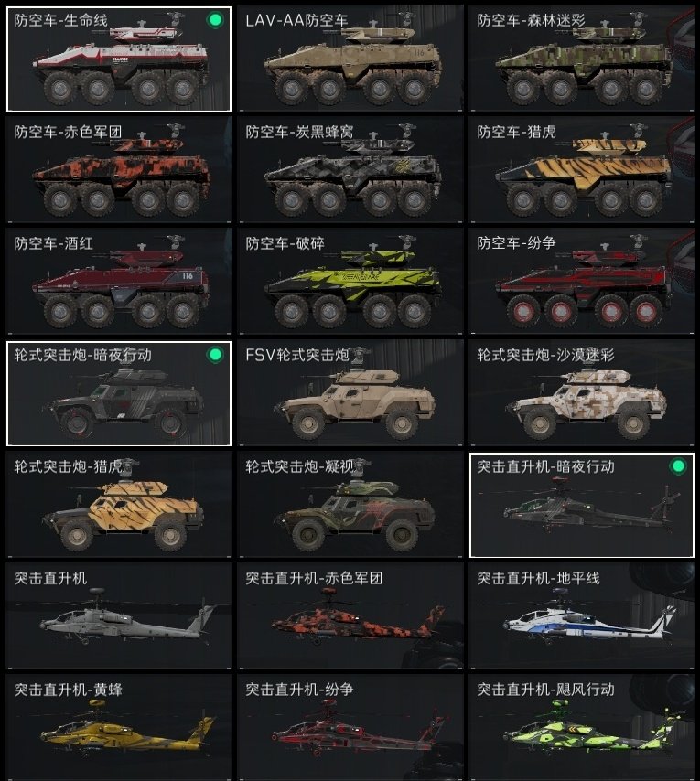Click green equipped dot on 防空车-生命线

tap(215, 20)
